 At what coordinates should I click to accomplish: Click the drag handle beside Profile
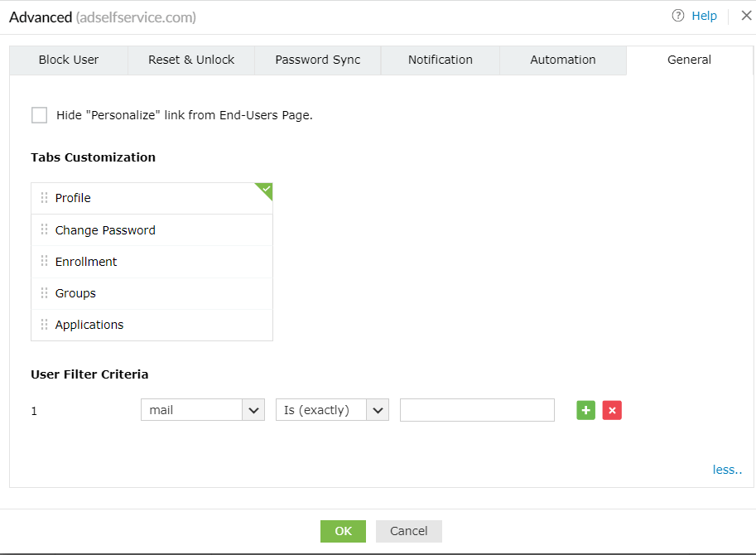(x=44, y=198)
